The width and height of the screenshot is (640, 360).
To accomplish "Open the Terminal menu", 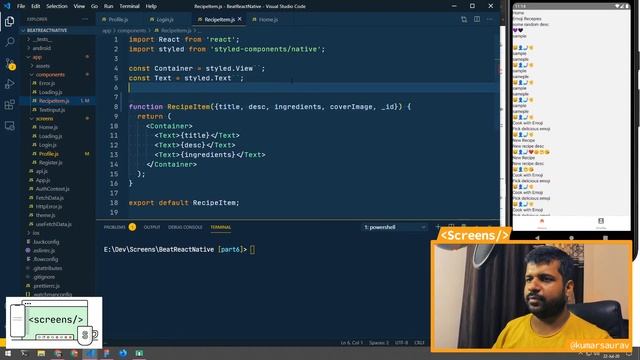I will pyautogui.click(x=129, y=6).
